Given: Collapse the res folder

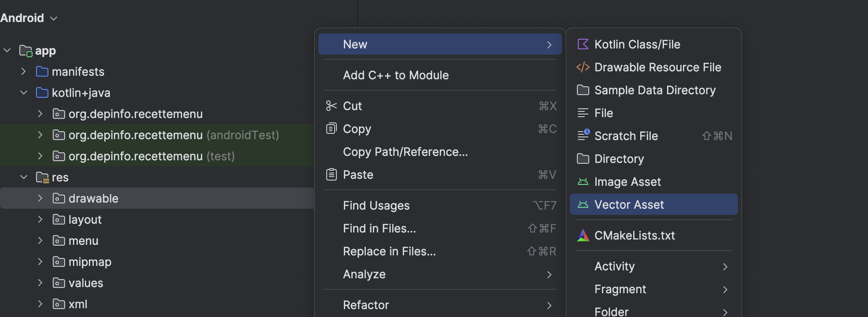Looking at the screenshot, I should (x=24, y=177).
